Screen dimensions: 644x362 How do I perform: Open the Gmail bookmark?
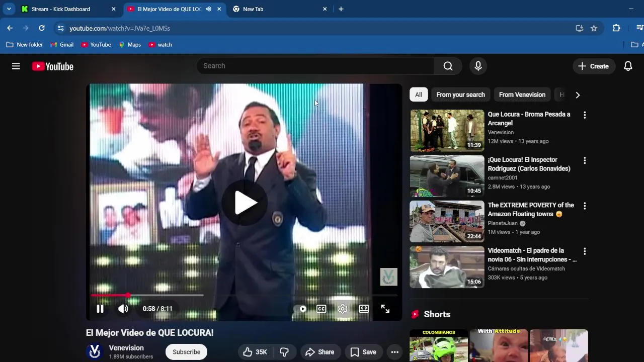pyautogui.click(x=62, y=45)
